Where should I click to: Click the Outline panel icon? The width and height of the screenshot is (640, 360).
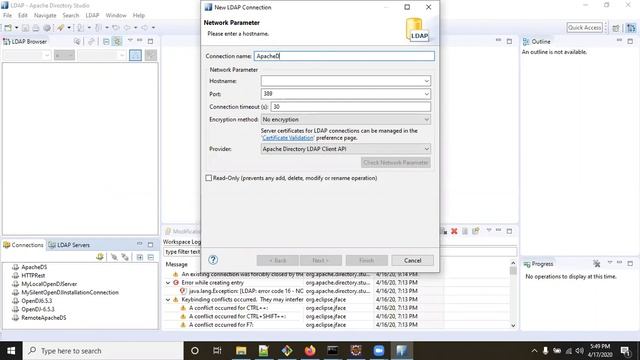[x=526, y=42]
